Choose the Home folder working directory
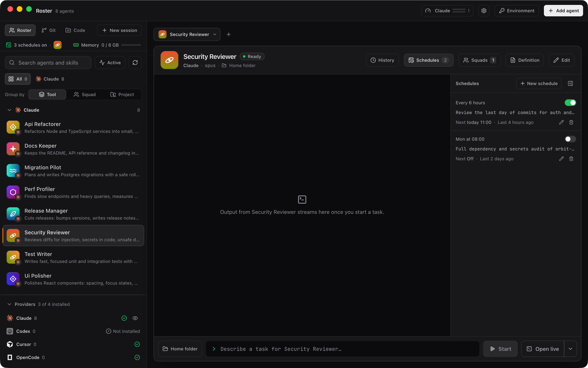This screenshot has width=588, height=368. tap(180, 349)
